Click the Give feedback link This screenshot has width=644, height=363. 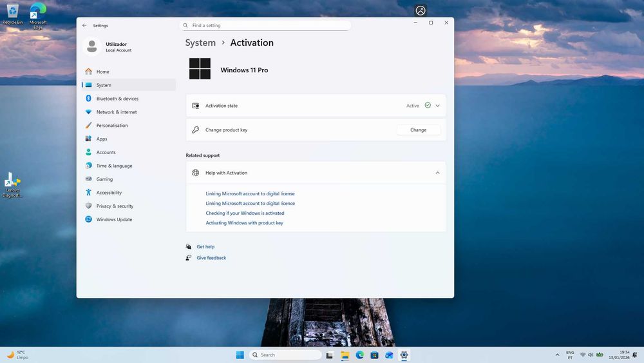(x=211, y=258)
